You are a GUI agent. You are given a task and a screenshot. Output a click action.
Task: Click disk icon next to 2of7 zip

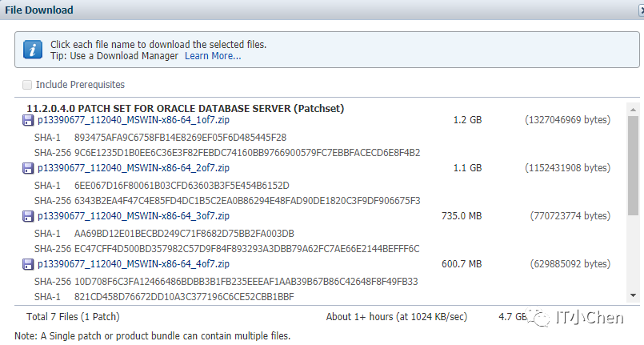pyautogui.click(x=27, y=168)
